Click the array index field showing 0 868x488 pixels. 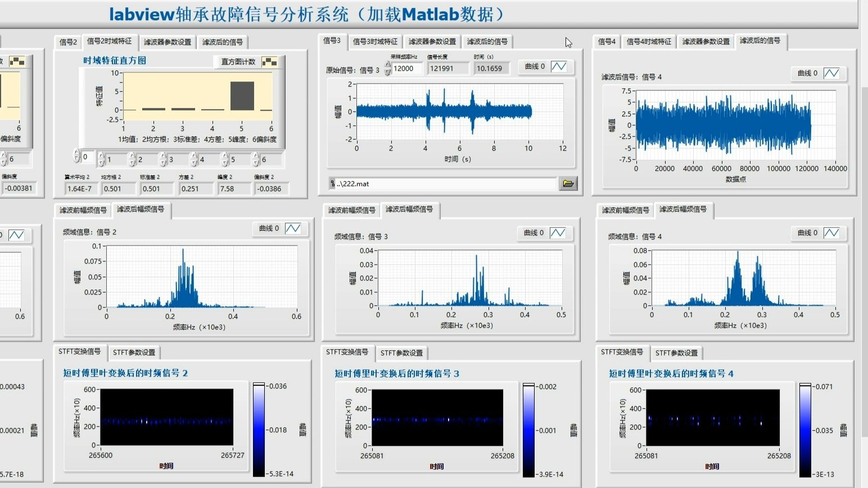[88, 157]
